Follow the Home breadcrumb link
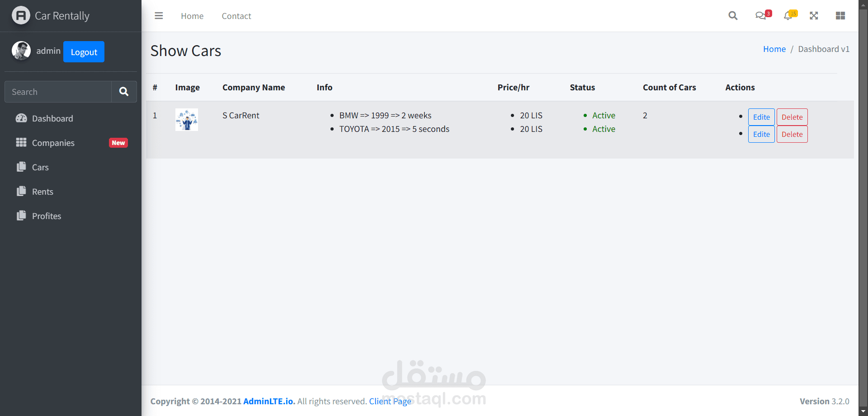Viewport: 868px width, 416px height. tap(774, 49)
